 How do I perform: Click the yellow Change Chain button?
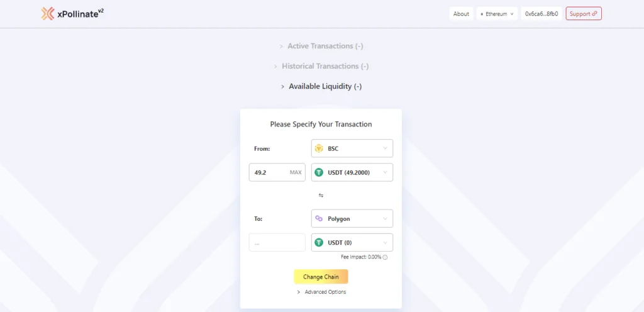click(x=321, y=277)
